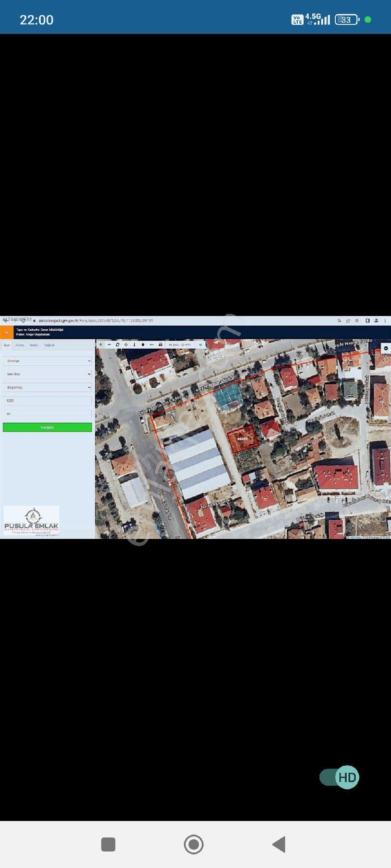Switch to the Analiz tab
This screenshot has width=391, height=868.
34,345
